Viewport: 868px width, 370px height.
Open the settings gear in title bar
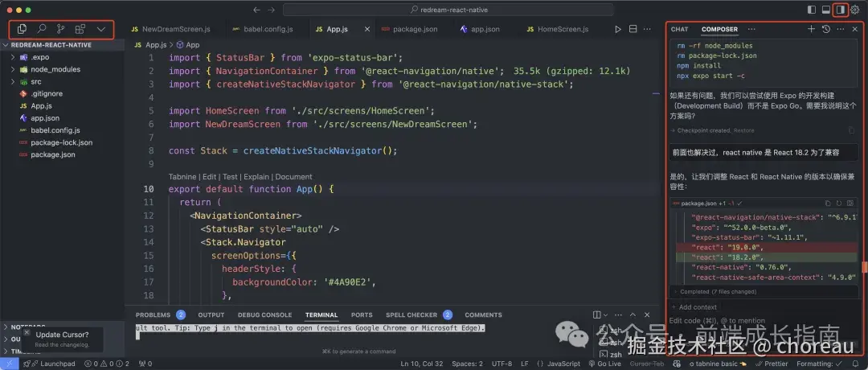(x=854, y=10)
